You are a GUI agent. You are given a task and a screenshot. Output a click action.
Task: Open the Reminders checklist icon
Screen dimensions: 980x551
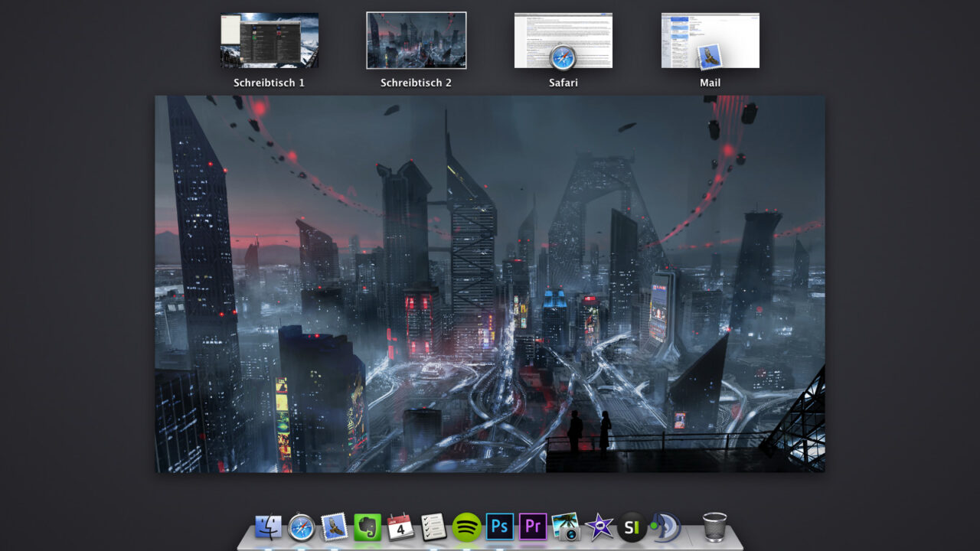(433, 527)
